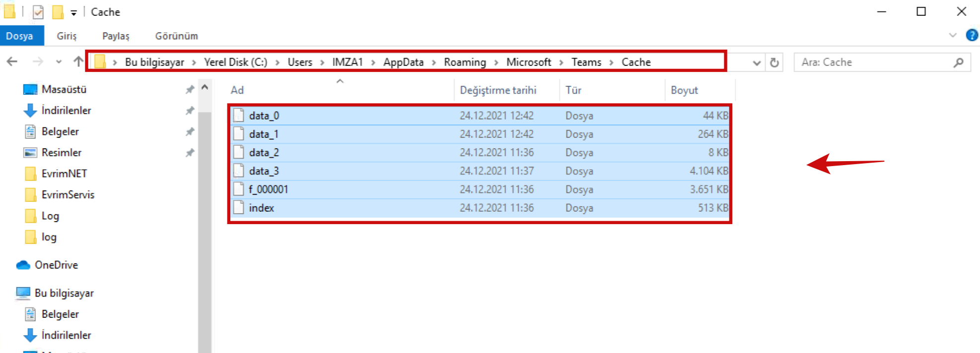Click the navigation pane scroll-up arrow
The image size is (980, 353).
point(205,87)
